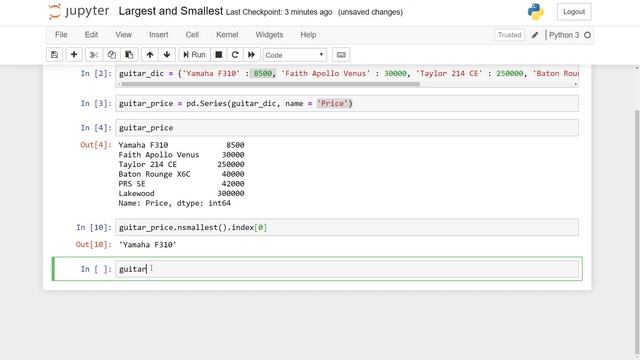Move selected cell up arrow
Screen dimensions: 640x360
(x=150, y=55)
